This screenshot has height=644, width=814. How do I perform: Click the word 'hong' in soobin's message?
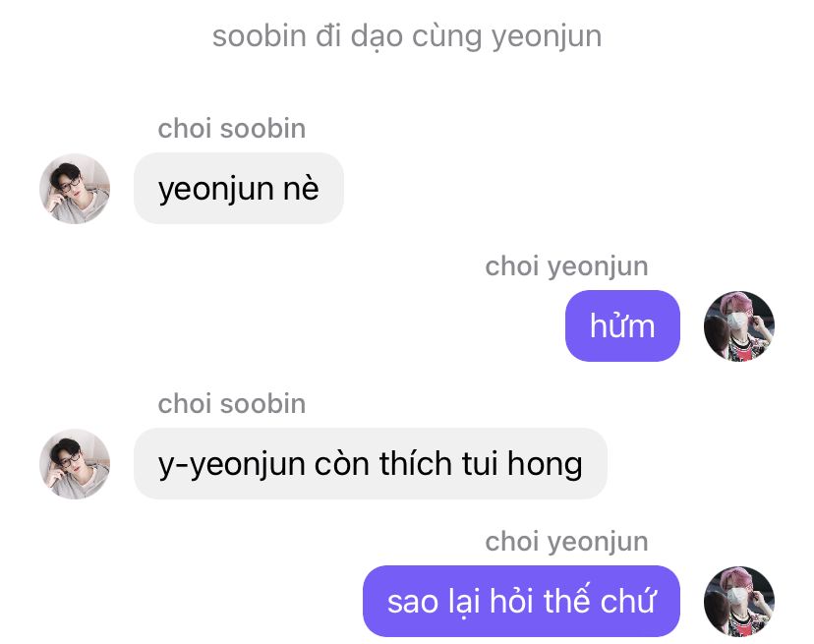(545, 464)
